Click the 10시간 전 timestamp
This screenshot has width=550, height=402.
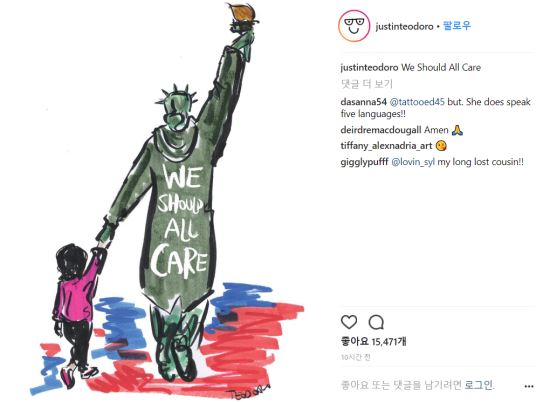(x=355, y=357)
